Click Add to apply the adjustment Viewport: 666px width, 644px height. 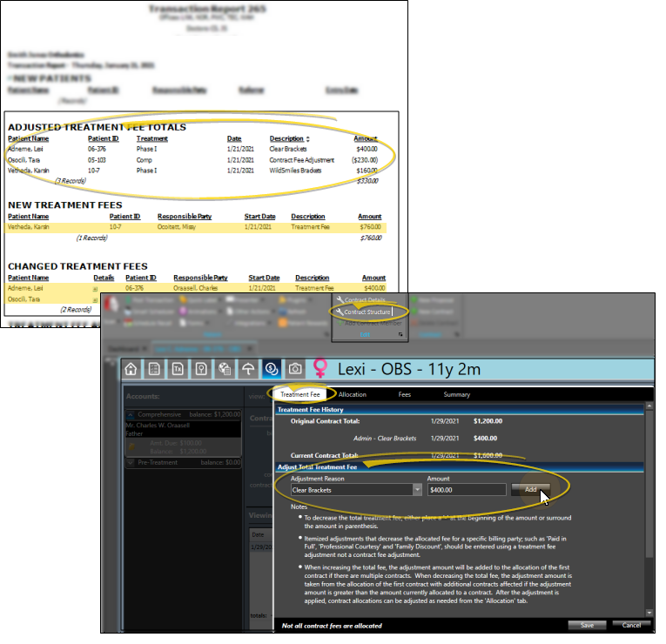coord(530,490)
